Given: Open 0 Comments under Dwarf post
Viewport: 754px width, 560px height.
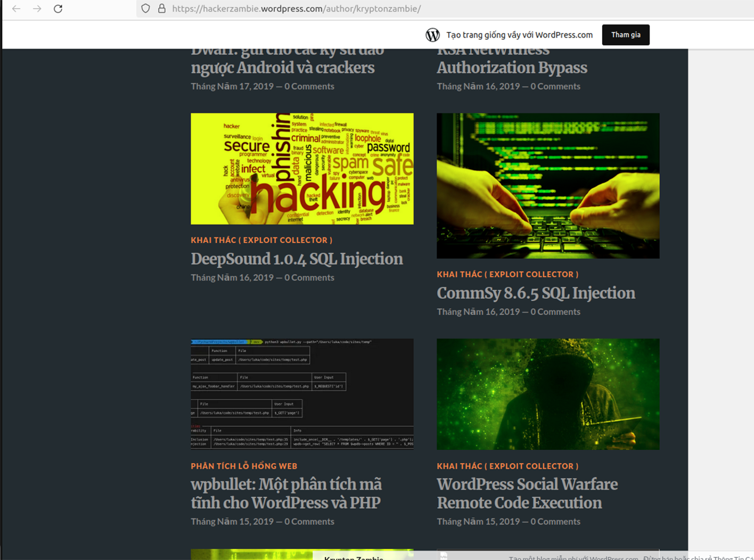Looking at the screenshot, I should [309, 86].
